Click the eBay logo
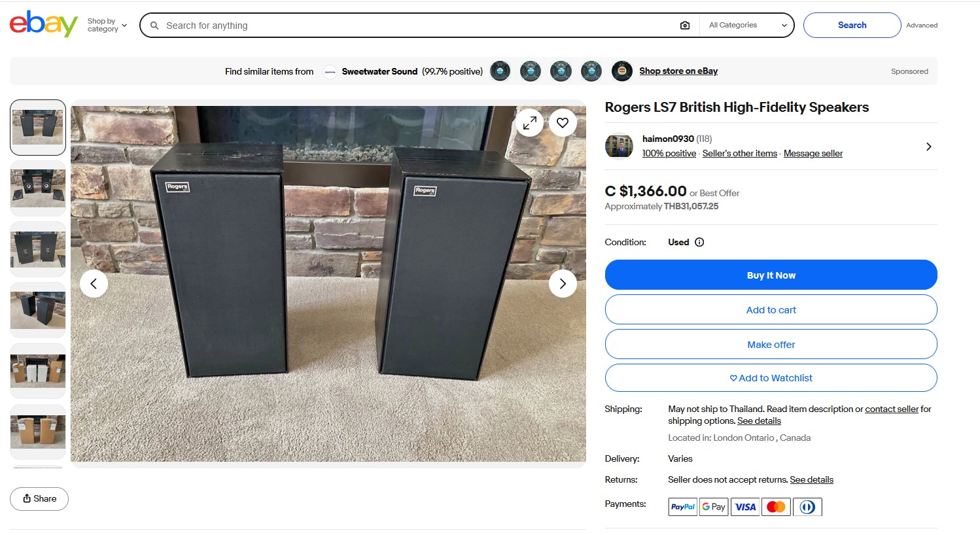The image size is (980, 535). (x=43, y=24)
